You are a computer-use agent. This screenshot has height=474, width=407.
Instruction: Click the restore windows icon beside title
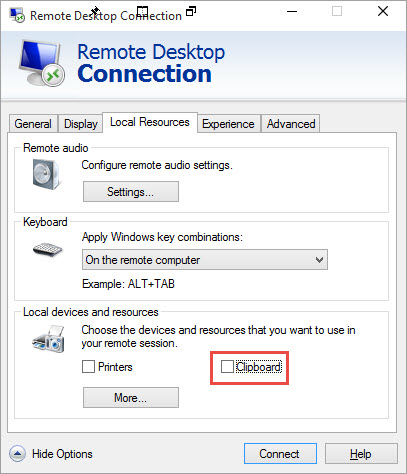click(191, 11)
